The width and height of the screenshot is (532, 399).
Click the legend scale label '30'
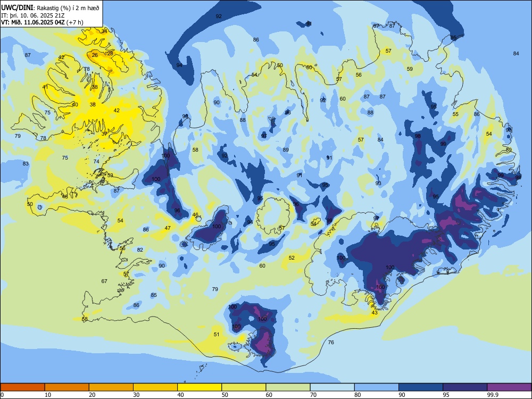tap(136, 395)
